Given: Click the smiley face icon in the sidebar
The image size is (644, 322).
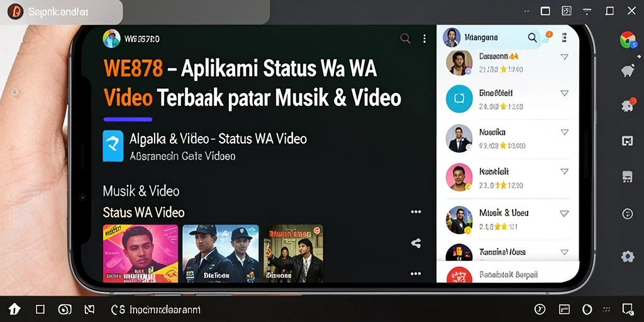Looking at the screenshot, I should point(628,214).
